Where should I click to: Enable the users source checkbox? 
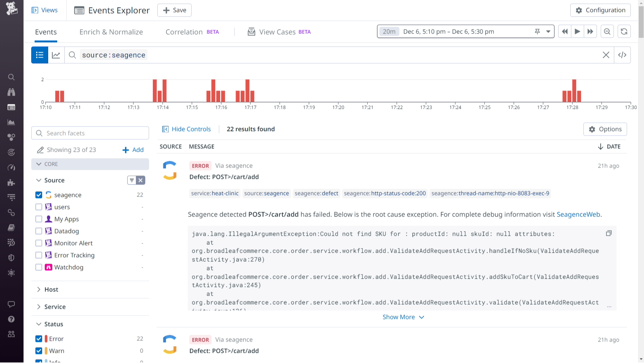[x=38, y=207]
